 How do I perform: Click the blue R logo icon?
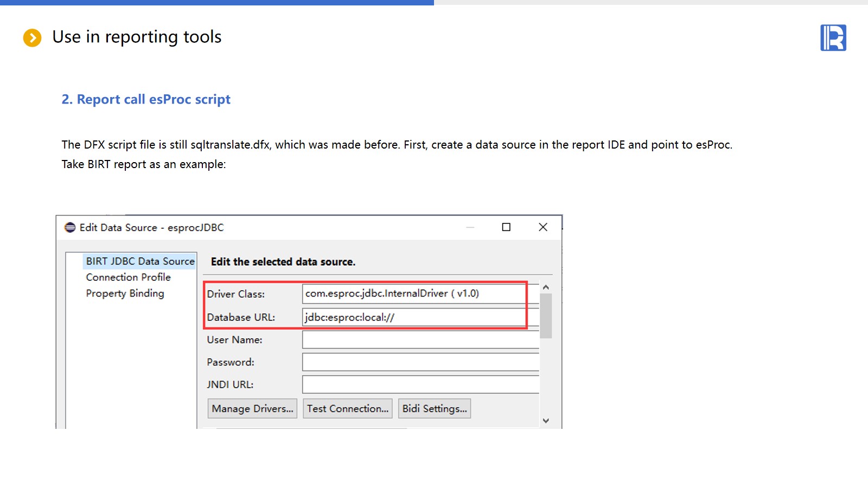click(833, 38)
